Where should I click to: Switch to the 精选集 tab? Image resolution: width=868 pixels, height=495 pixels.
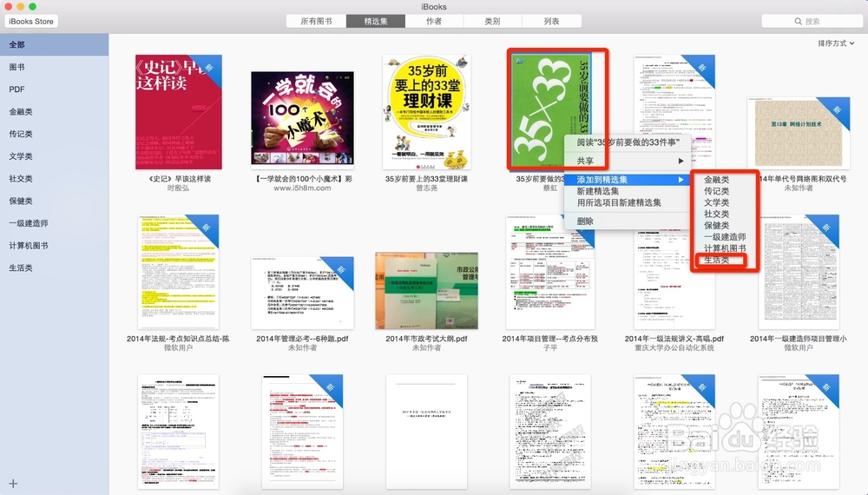pos(376,21)
